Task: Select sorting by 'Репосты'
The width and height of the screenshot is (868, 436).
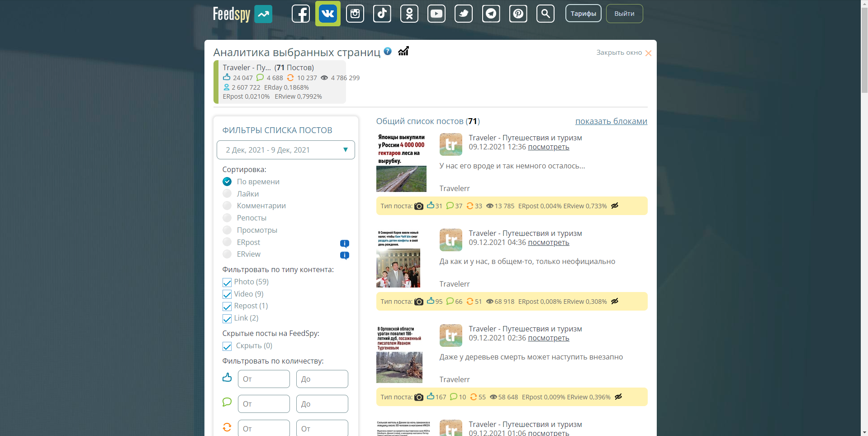Action: click(245, 218)
